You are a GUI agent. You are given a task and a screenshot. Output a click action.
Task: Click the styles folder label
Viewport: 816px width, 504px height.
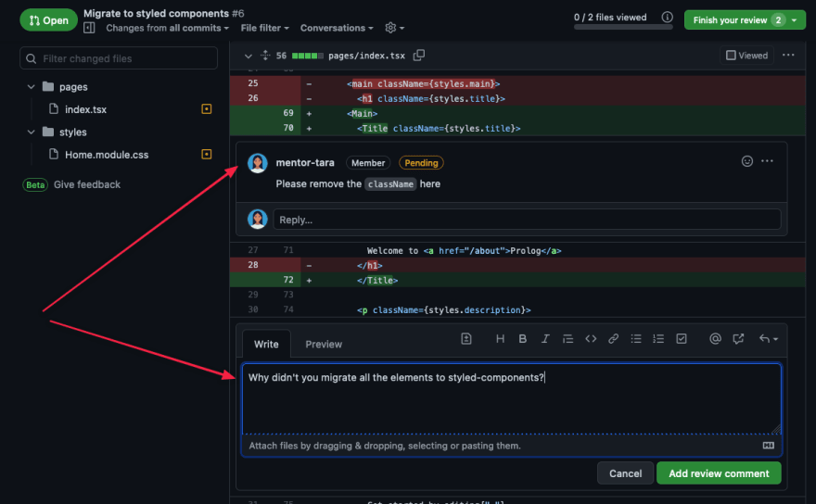73,132
